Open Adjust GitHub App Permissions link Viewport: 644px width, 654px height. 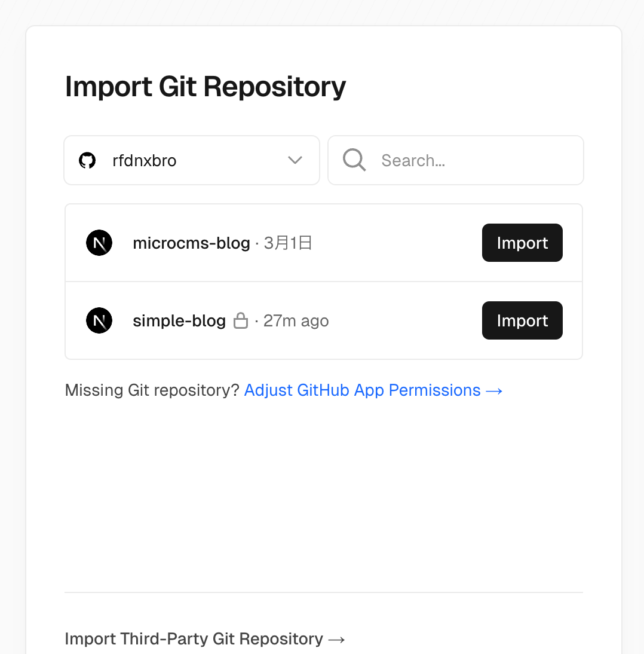373,390
